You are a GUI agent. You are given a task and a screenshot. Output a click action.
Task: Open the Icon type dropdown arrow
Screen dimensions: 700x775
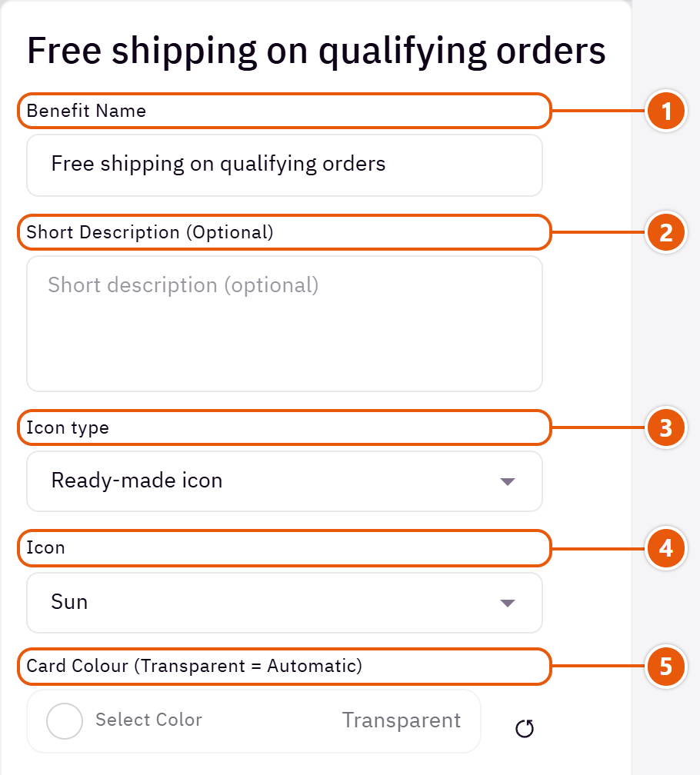[508, 481]
